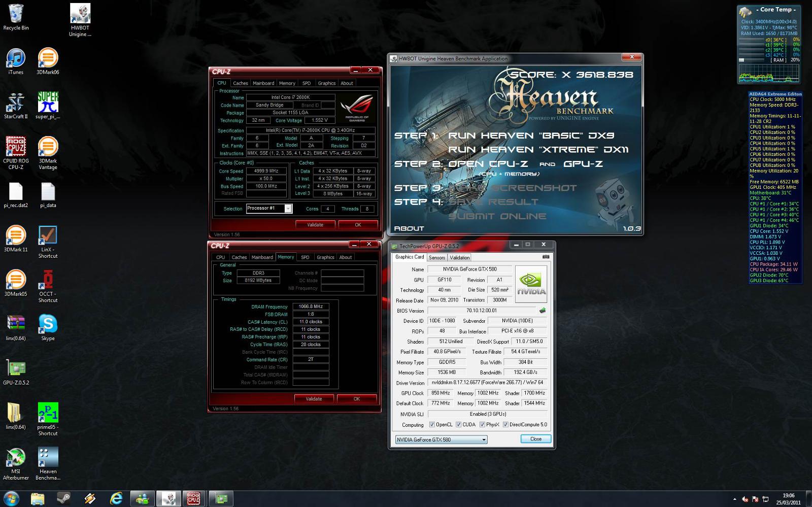
Task: Open Graphics tab in lower CPU-Z
Action: (325, 257)
